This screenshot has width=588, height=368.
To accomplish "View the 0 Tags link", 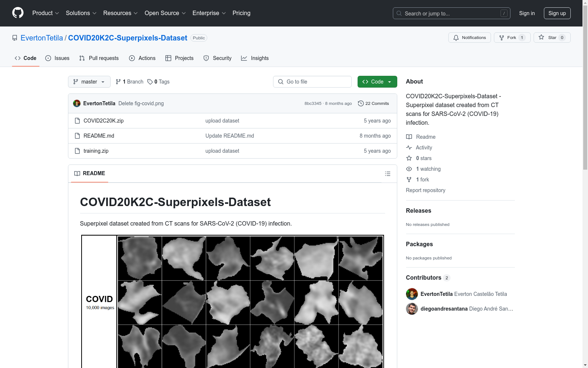I will tap(158, 82).
